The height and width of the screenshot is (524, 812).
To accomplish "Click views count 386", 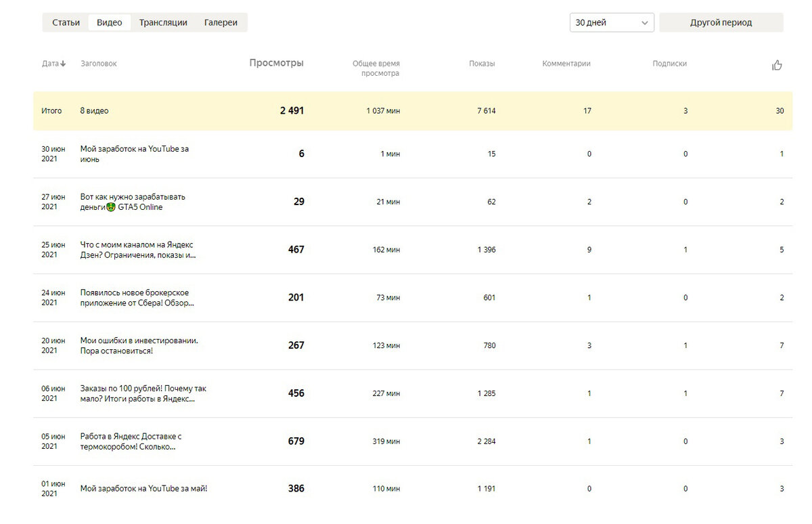I will 296,488.
